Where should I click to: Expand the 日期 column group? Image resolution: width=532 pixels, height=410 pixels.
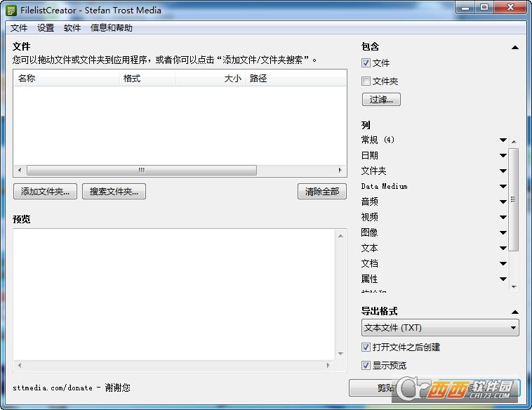click(x=503, y=156)
